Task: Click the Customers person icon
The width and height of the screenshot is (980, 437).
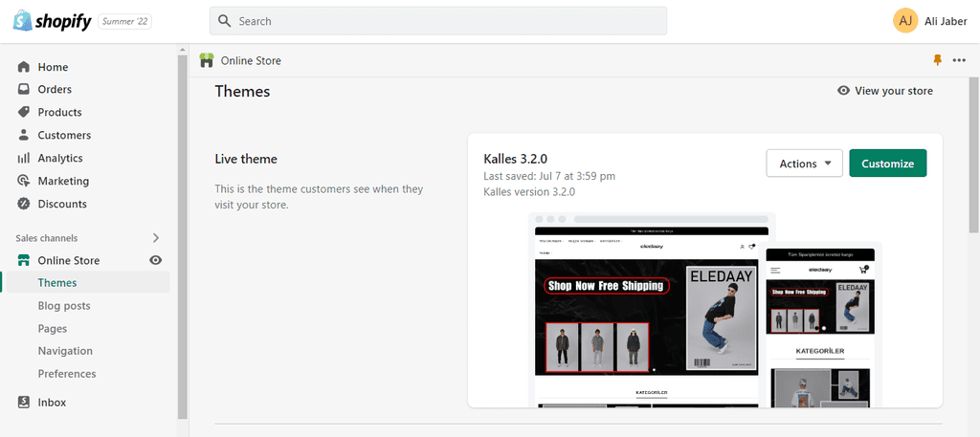Action: click(24, 135)
